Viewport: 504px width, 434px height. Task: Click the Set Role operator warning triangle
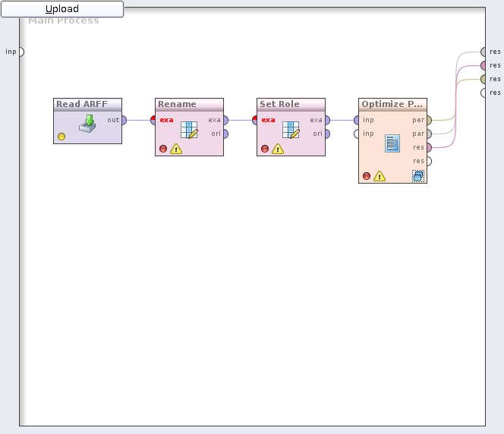pyautogui.click(x=278, y=149)
